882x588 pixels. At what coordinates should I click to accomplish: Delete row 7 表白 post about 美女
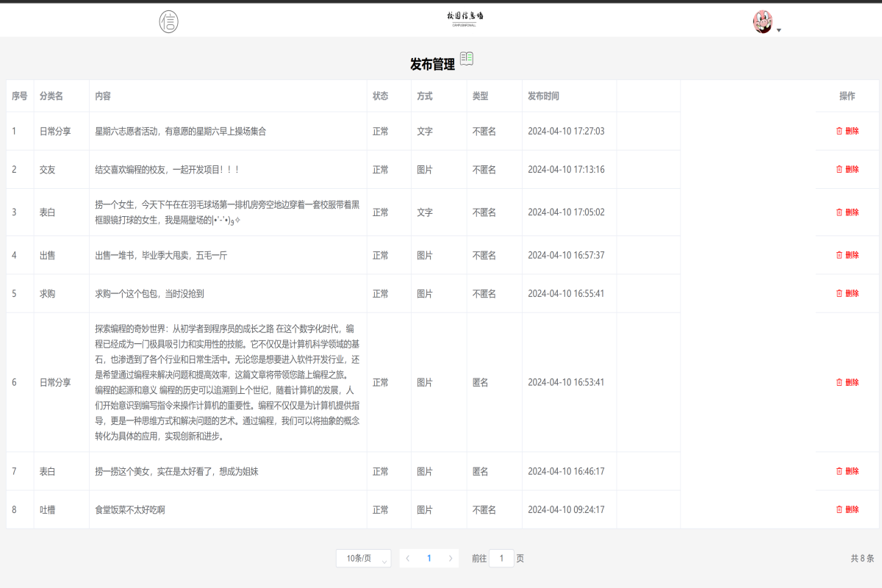point(847,471)
